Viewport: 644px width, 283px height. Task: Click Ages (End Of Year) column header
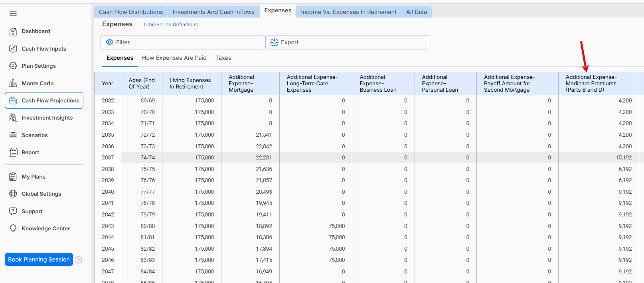(142, 84)
